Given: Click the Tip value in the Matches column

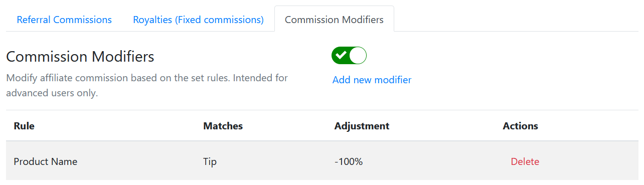Looking at the screenshot, I should pyautogui.click(x=210, y=161).
